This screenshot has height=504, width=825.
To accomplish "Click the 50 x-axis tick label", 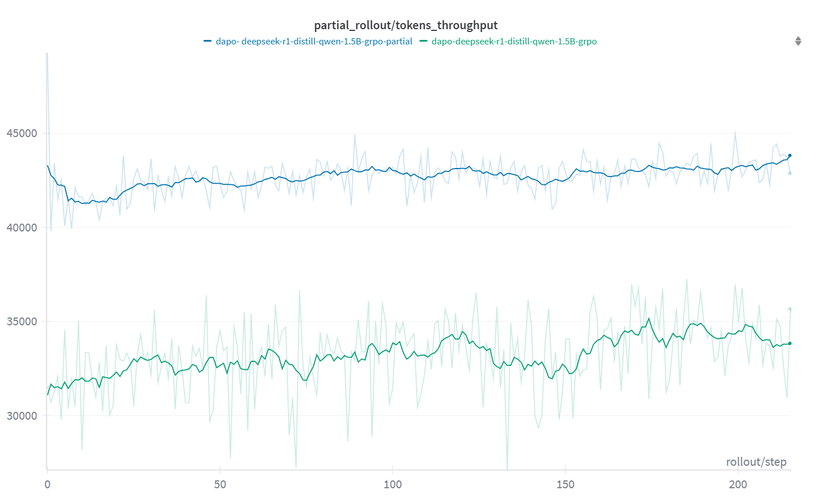I will 220,485.
